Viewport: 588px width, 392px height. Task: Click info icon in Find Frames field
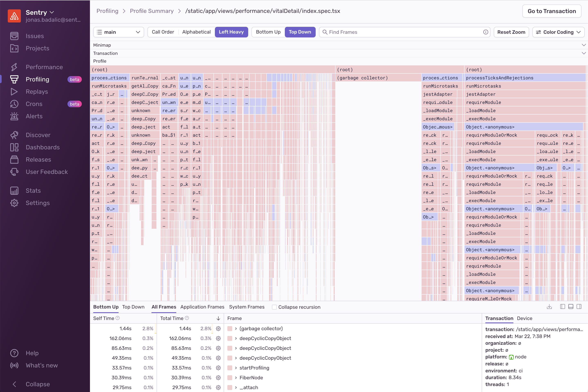coord(486,32)
